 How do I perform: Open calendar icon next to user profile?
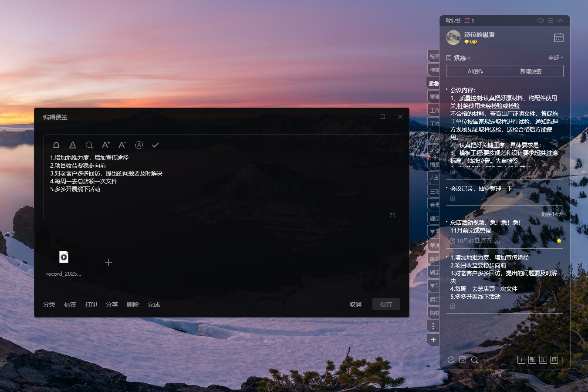(558, 38)
